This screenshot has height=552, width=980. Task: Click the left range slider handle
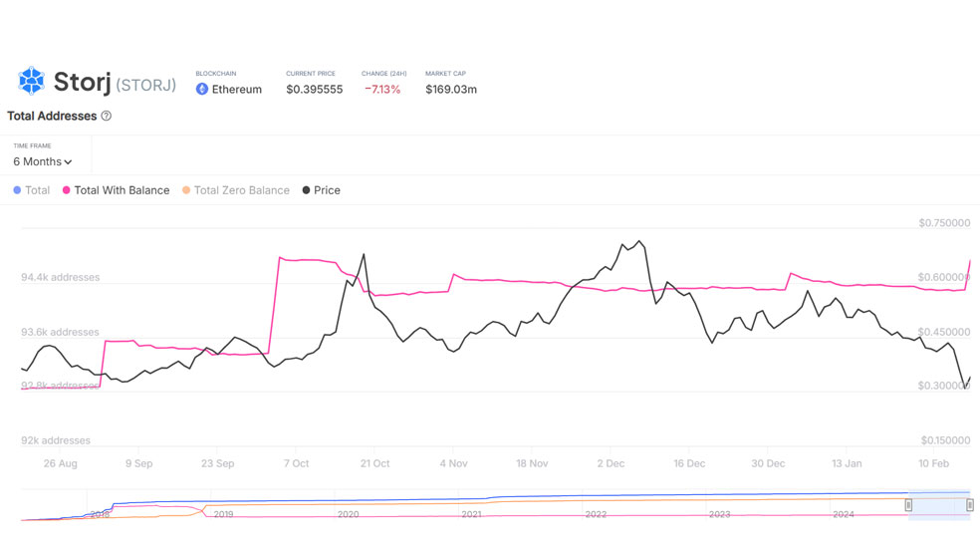coord(908,504)
